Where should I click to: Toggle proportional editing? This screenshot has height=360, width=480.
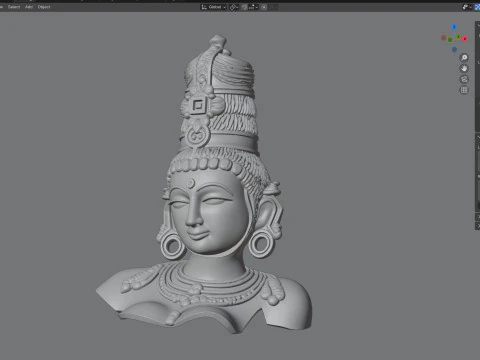pos(264,7)
